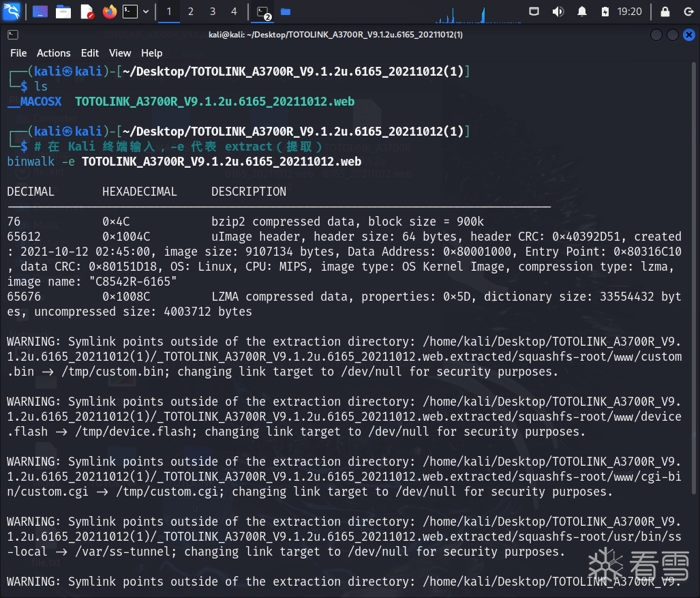
Task: Click the show desktop panel icon
Action: click(x=40, y=12)
